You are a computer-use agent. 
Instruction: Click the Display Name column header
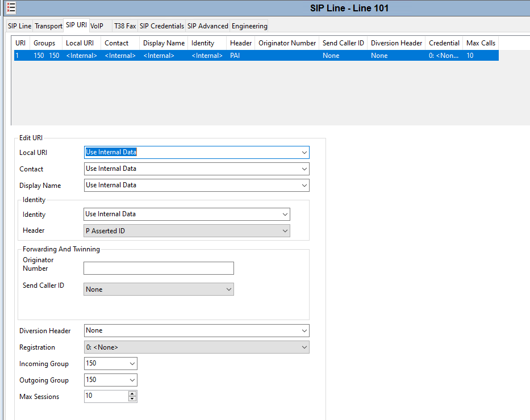(x=164, y=43)
